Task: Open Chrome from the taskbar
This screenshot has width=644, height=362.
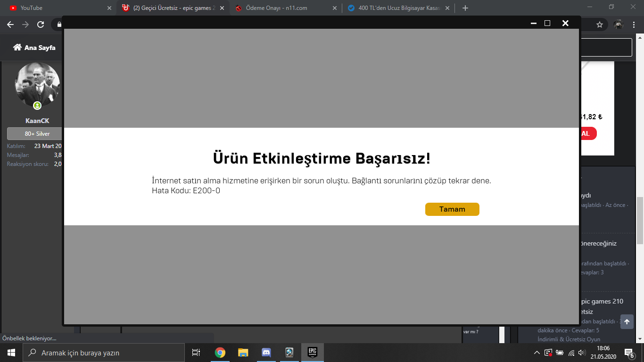Action: pyautogui.click(x=220, y=353)
